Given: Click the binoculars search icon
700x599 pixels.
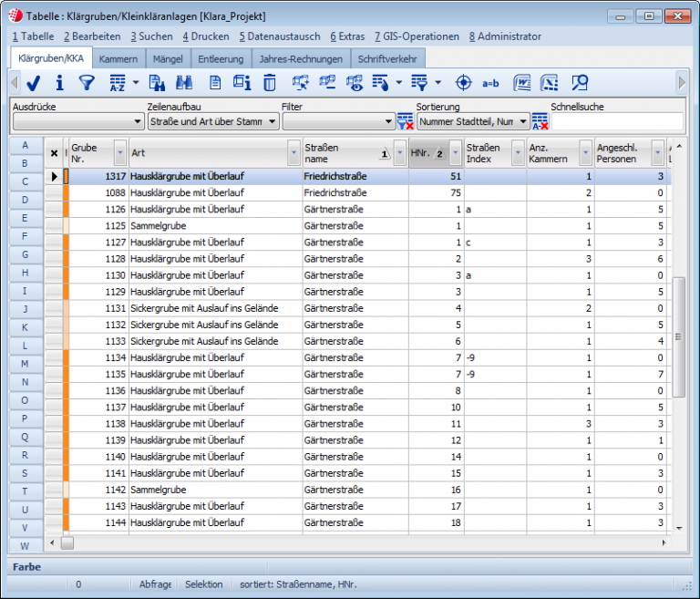Looking at the screenshot, I should [183, 83].
